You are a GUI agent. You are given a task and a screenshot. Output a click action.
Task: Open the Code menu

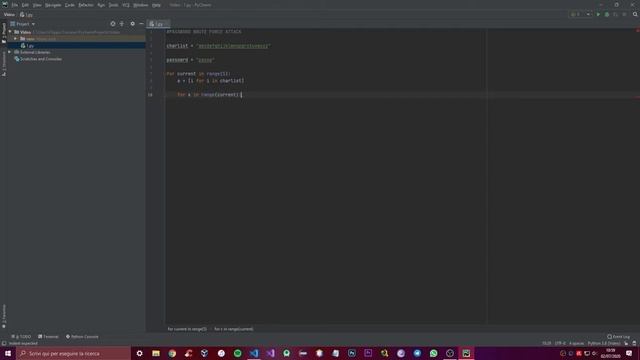pyautogui.click(x=70, y=5)
